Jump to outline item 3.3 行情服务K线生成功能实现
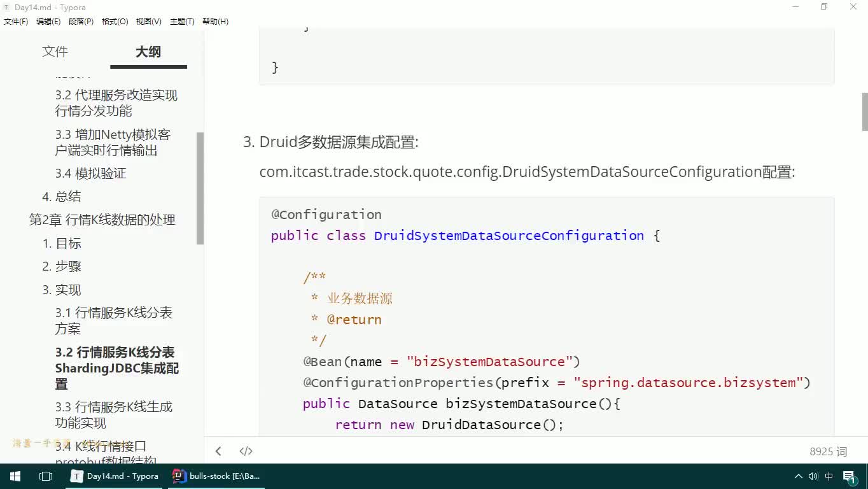 114,415
